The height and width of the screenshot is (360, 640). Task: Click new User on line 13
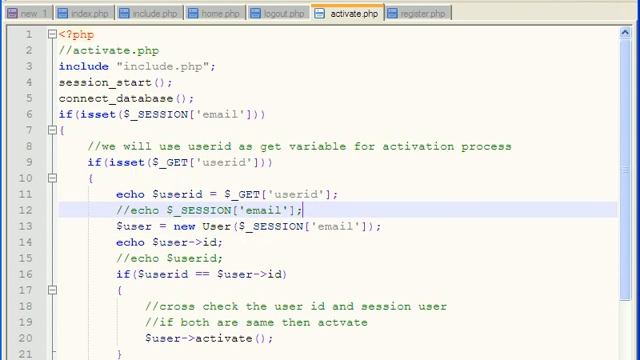(x=202, y=227)
